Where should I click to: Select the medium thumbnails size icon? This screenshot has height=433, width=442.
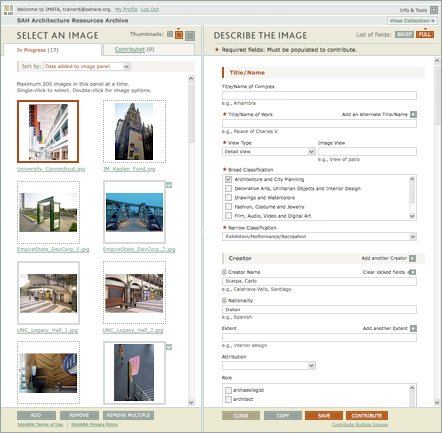pos(179,35)
